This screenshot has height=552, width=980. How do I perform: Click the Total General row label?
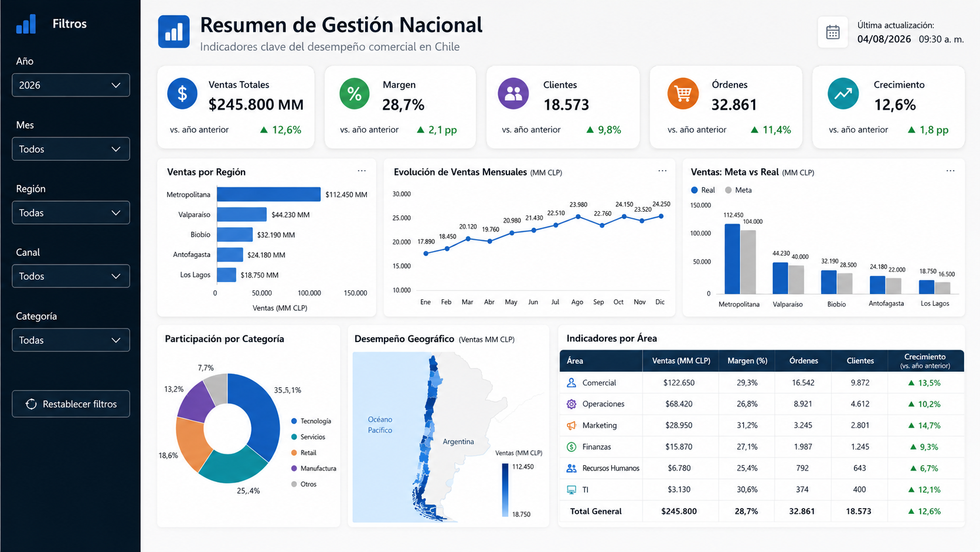click(x=596, y=511)
